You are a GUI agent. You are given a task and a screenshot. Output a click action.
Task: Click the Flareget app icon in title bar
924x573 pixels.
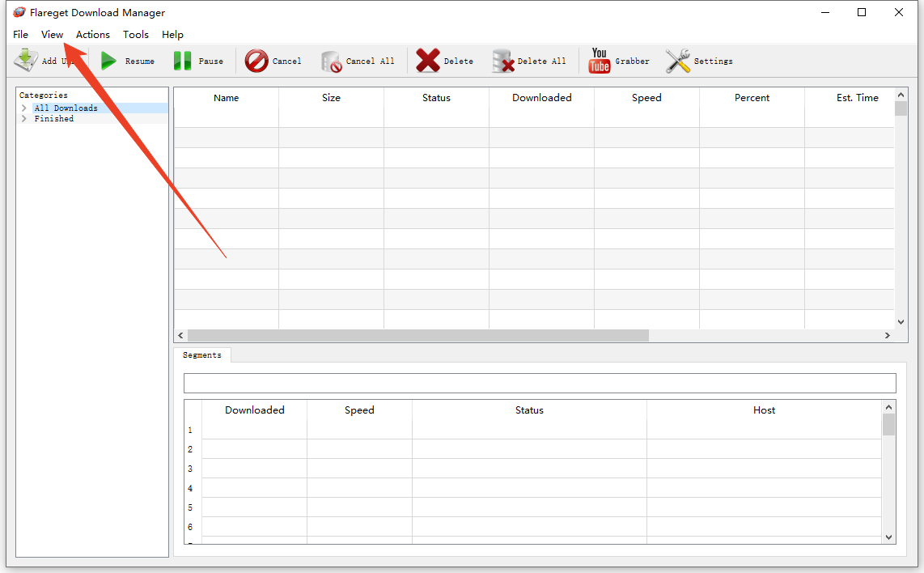(19, 12)
